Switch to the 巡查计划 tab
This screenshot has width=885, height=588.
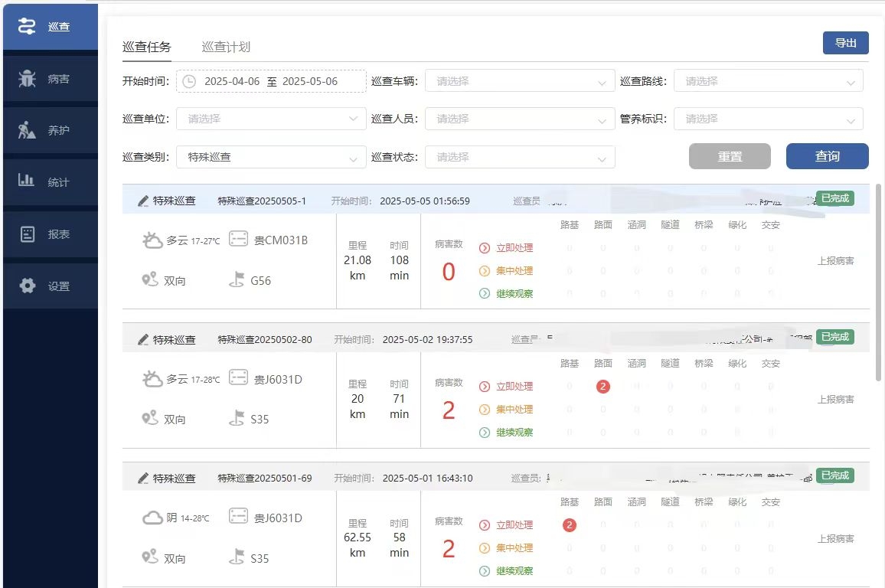pos(226,47)
